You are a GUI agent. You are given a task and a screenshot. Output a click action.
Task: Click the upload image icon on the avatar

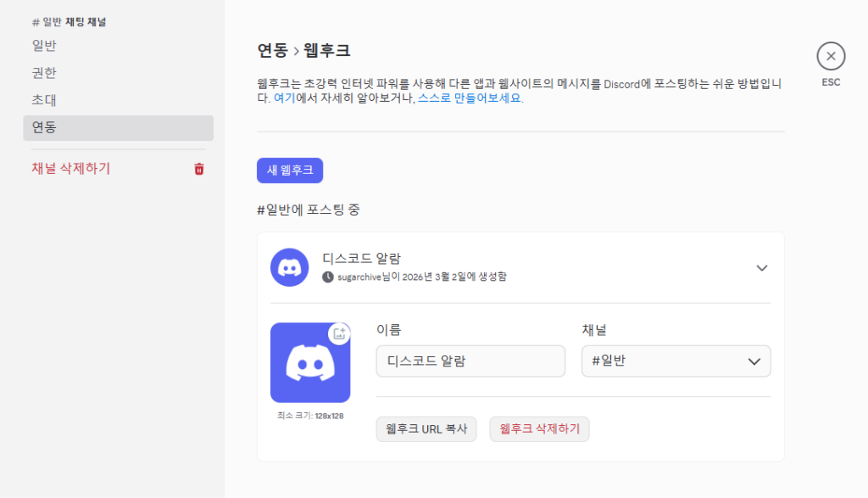(339, 333)
